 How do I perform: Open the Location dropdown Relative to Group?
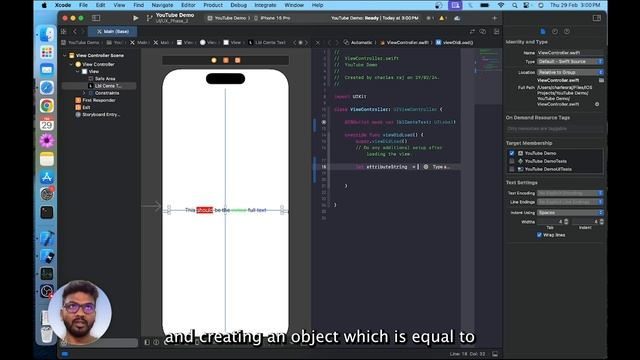click(x=570, y=72)
